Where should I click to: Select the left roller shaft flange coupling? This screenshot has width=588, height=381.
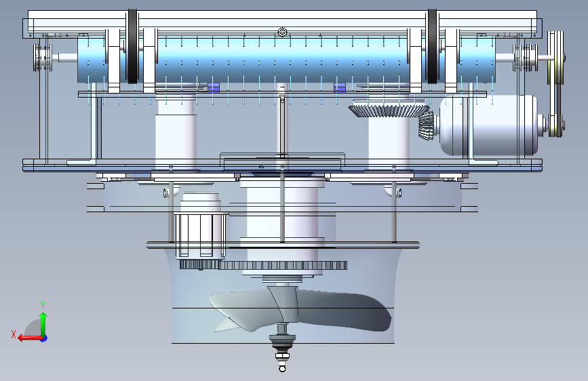tap(42, 58)
